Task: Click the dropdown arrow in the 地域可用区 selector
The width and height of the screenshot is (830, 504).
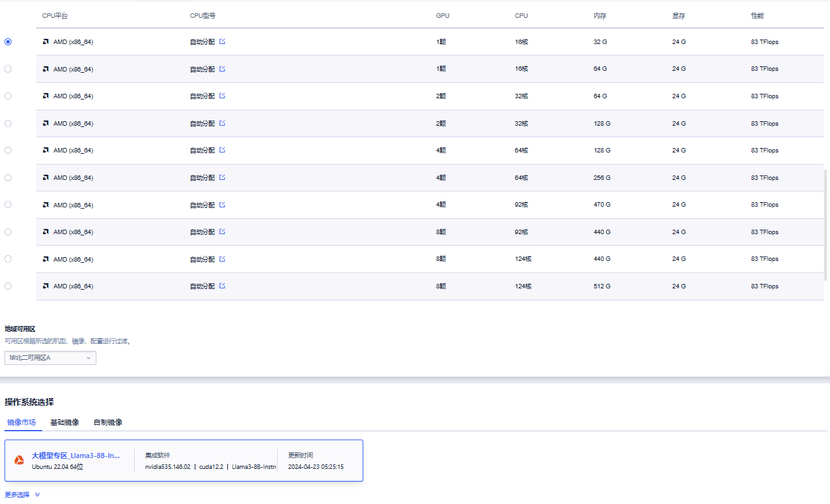Action: click(88, 358)
